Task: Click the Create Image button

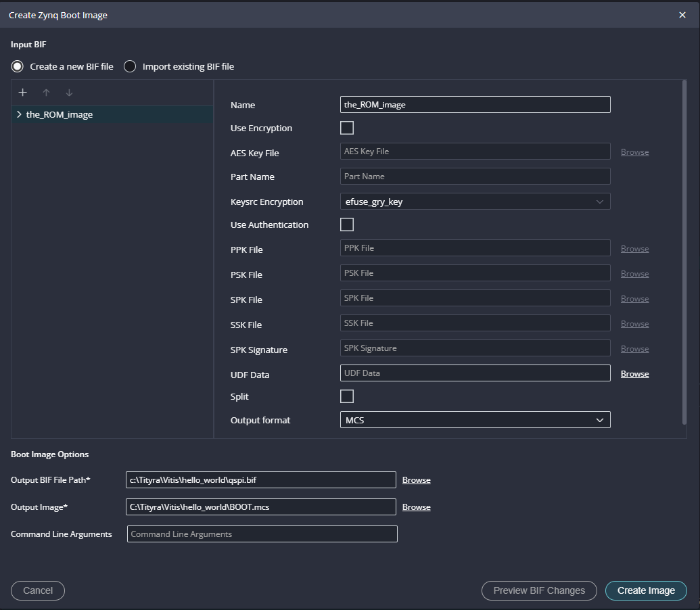Action: pos(646,590)
